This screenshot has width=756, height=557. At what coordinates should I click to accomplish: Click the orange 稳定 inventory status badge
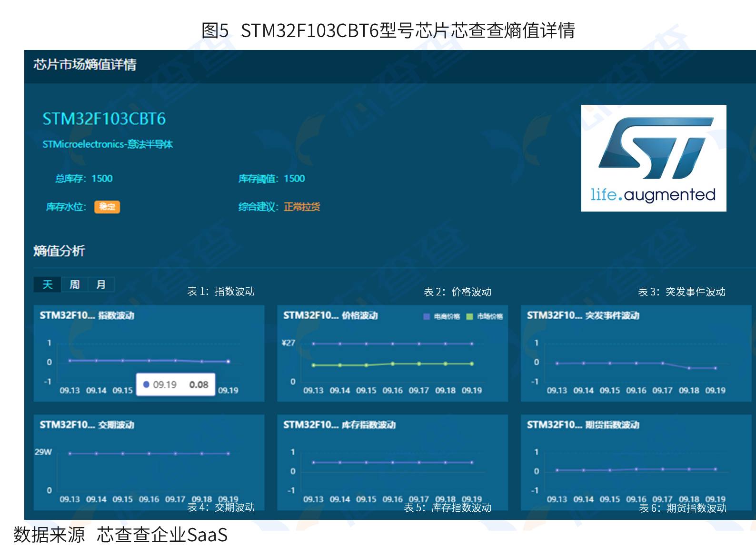[x=107, y=207]
